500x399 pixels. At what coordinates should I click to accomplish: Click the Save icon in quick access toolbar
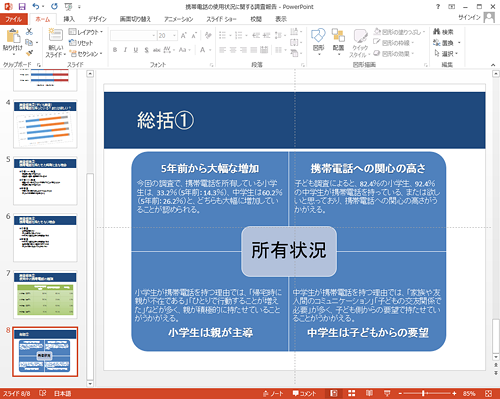(x=22, y=6)
